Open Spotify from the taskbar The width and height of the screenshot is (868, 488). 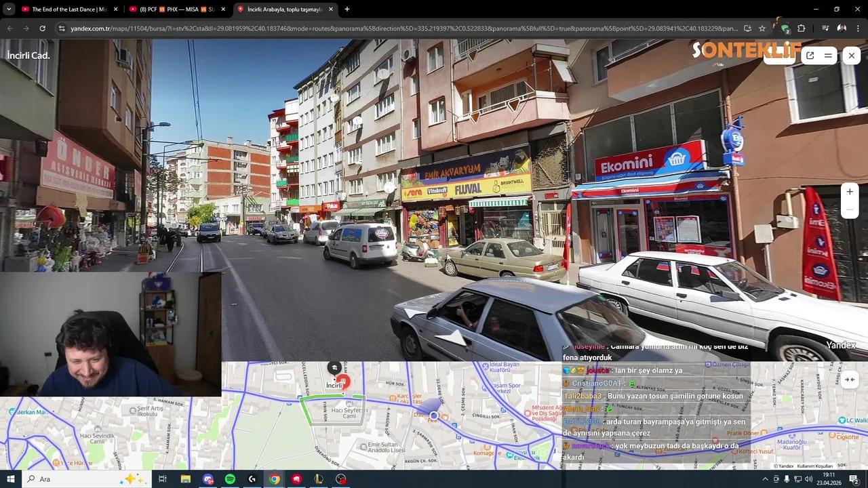tap(230, 479)
